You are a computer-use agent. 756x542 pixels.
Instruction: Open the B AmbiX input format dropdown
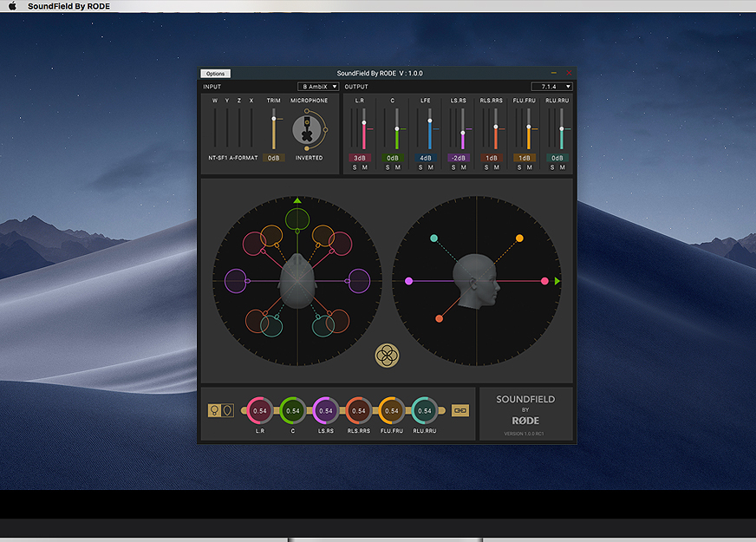pyautogui.click(x=318, y=87)
